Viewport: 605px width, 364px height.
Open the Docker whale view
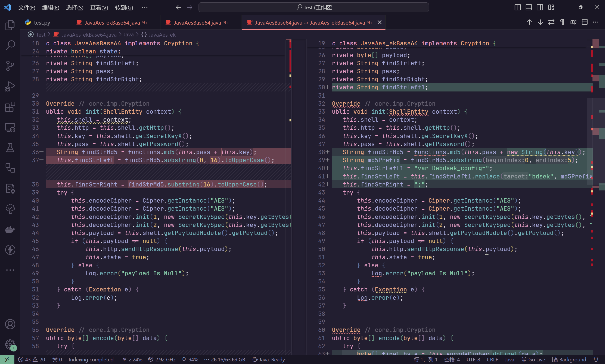10,229
